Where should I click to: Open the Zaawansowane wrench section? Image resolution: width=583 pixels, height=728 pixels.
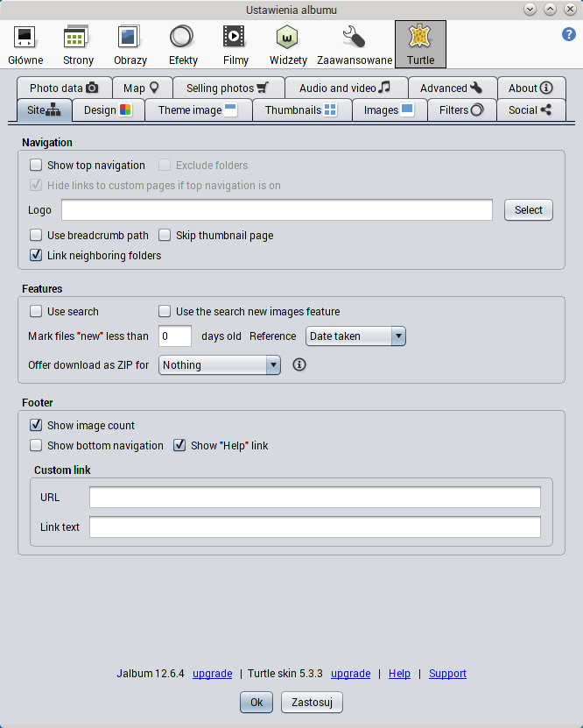pyautogui.click(x=355, y=45)
